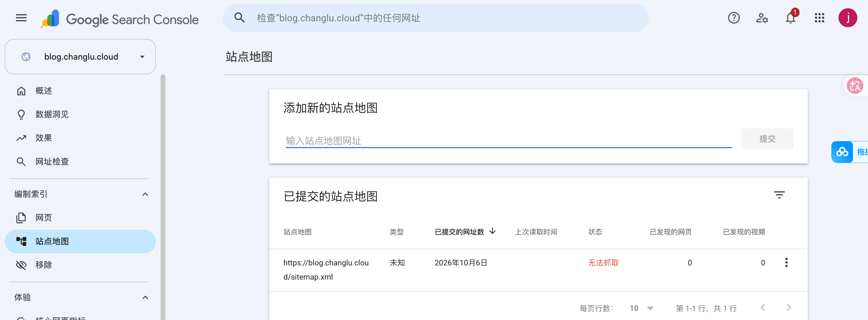The height and width of the screenshot is (320, 868).
Task: Open the hamburger main menu
Action: click(x=21, y=18)
